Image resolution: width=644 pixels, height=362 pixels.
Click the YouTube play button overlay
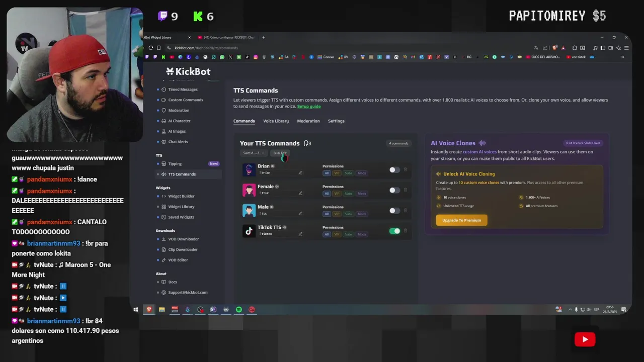(585, 339)
